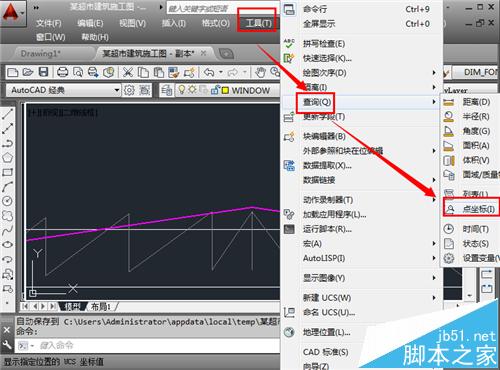This screenshot has width=500, height=370.
Task: Click the New drawing icon
Action: coord(13,72)
